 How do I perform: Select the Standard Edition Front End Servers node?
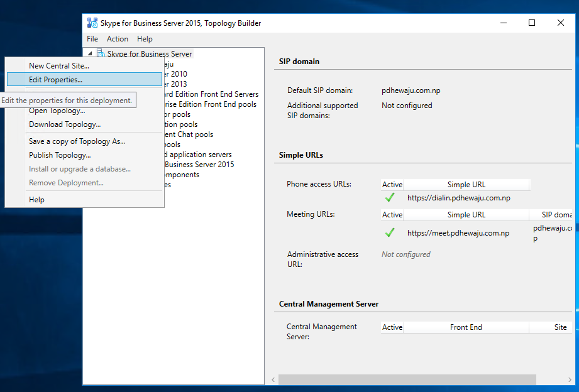tap(212, 94)
